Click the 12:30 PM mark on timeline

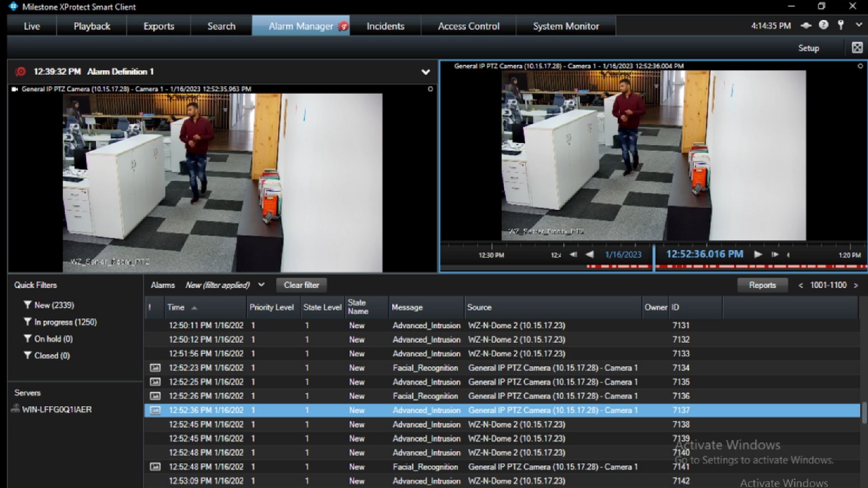[491, 255]
